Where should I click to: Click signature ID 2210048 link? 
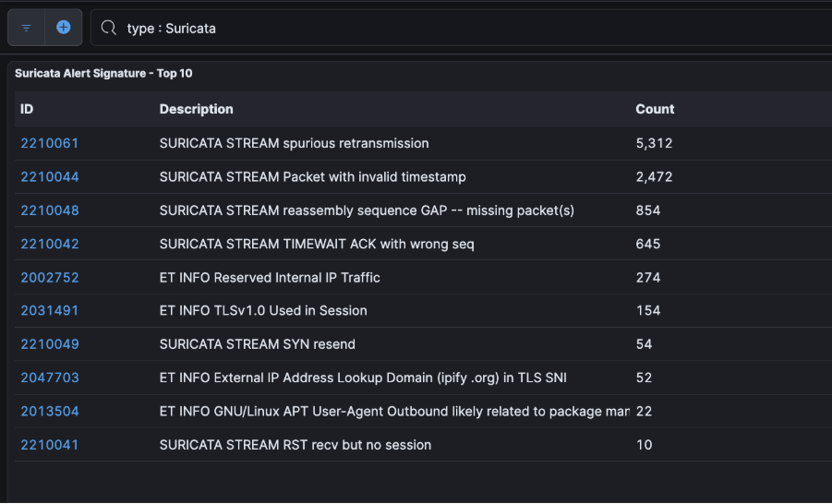pyautogui.click(x=50, y=210)
